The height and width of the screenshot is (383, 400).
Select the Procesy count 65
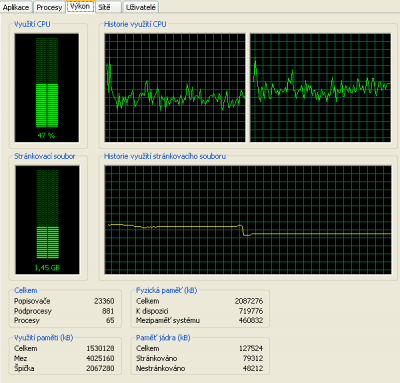tap(110, 320)
